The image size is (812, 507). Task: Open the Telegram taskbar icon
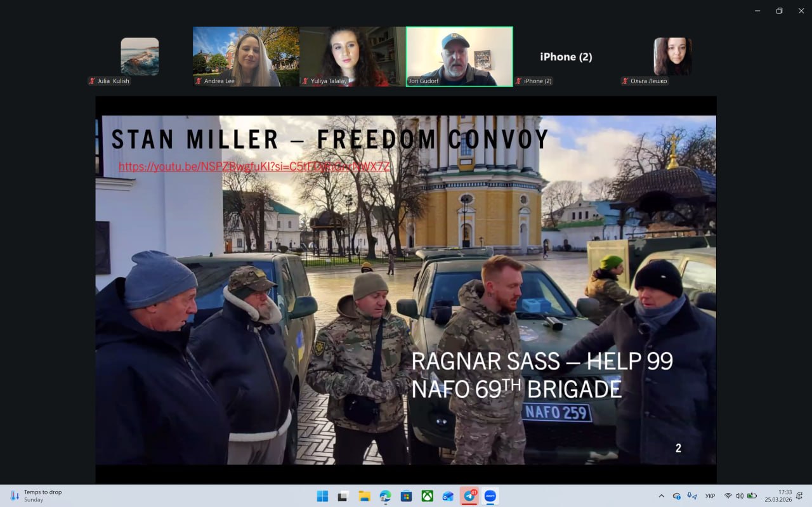469,496
